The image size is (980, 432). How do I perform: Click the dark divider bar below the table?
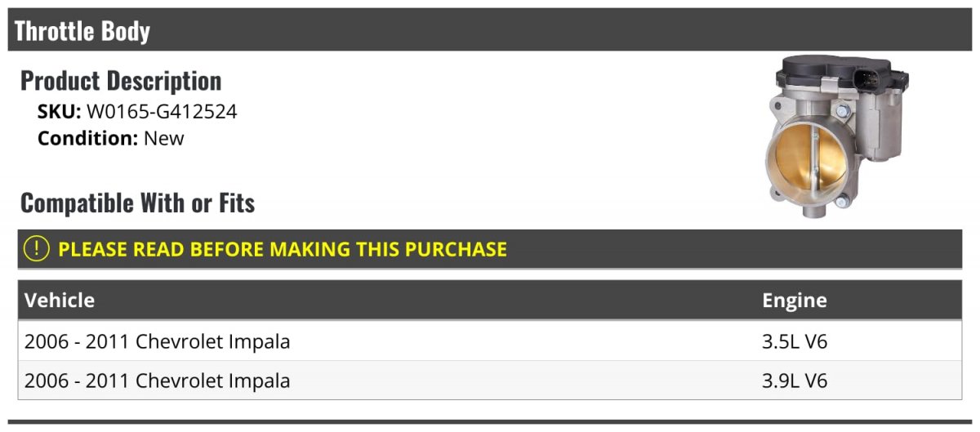point(490,422)
